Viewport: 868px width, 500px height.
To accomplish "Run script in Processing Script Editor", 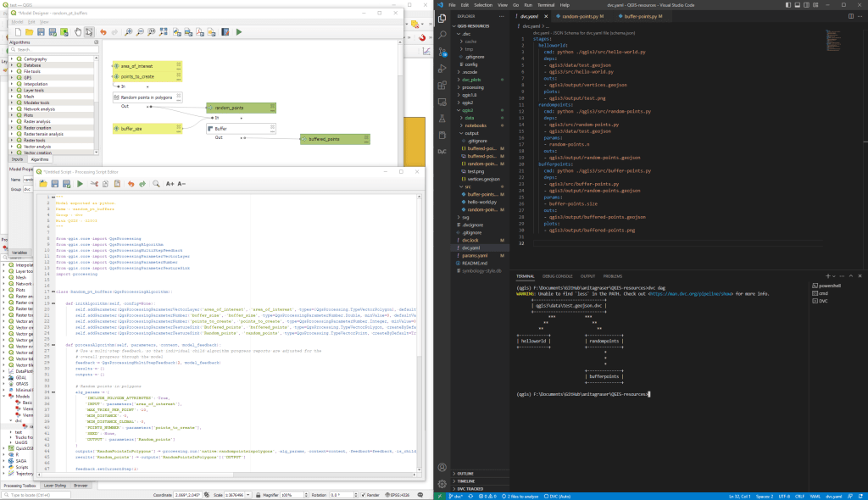I will pyautogui.click(x=80, y=183).
